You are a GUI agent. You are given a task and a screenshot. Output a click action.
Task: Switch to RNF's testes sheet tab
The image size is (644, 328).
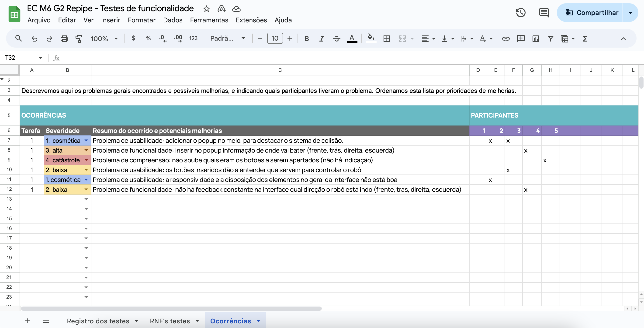point(170,321)
